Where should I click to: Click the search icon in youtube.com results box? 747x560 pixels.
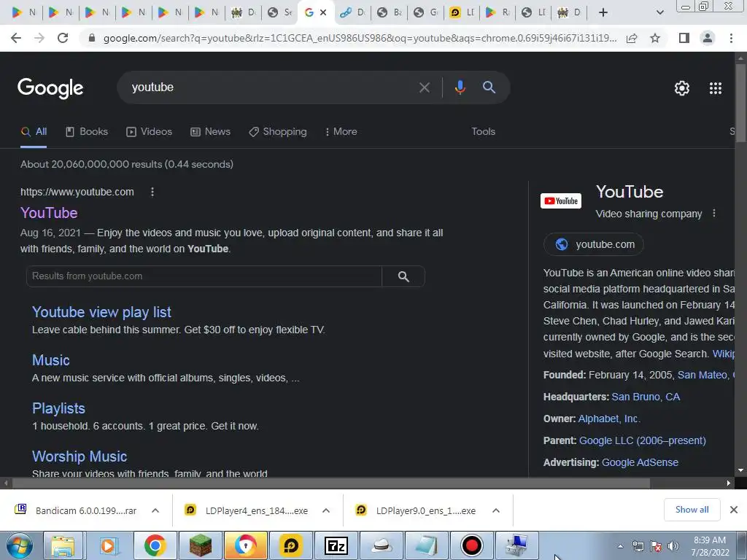[x=403, y=276]
